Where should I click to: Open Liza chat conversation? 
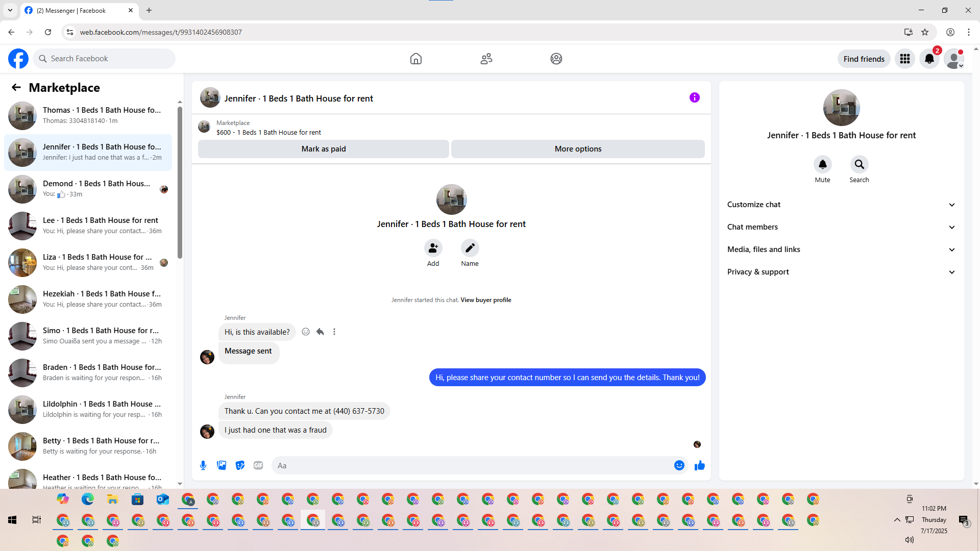pyautogui.click(x=88, y=263)
